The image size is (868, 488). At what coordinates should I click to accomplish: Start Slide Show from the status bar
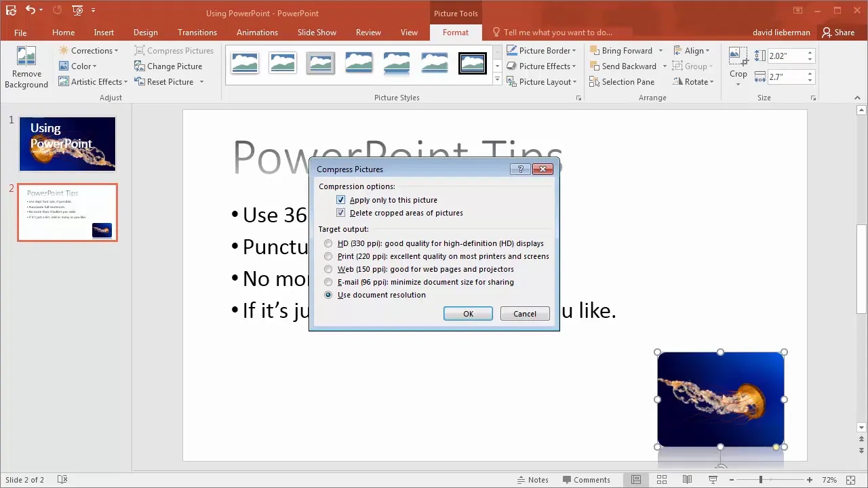pos(713,480)
